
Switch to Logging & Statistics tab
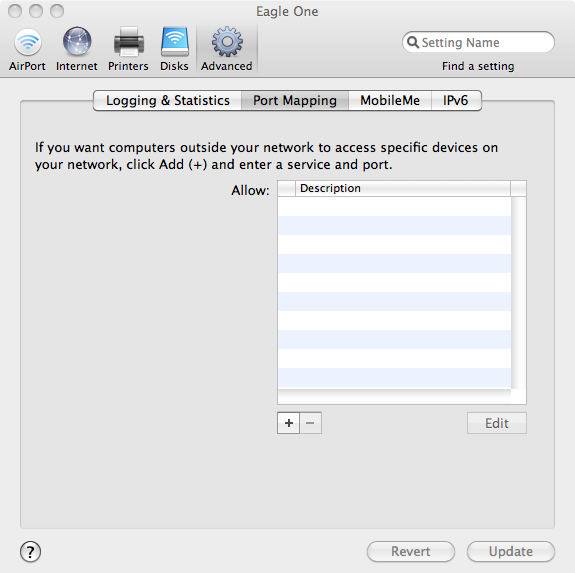[168, 100]
